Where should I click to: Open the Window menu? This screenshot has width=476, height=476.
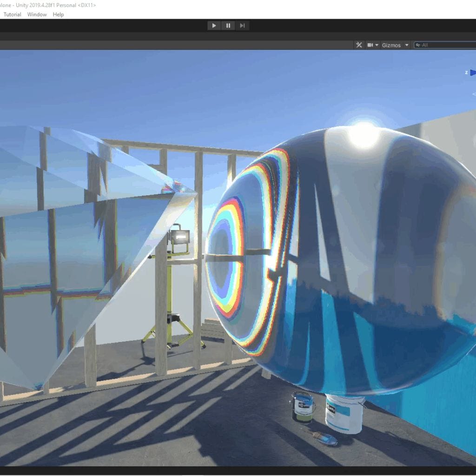(x=36, y=14)
